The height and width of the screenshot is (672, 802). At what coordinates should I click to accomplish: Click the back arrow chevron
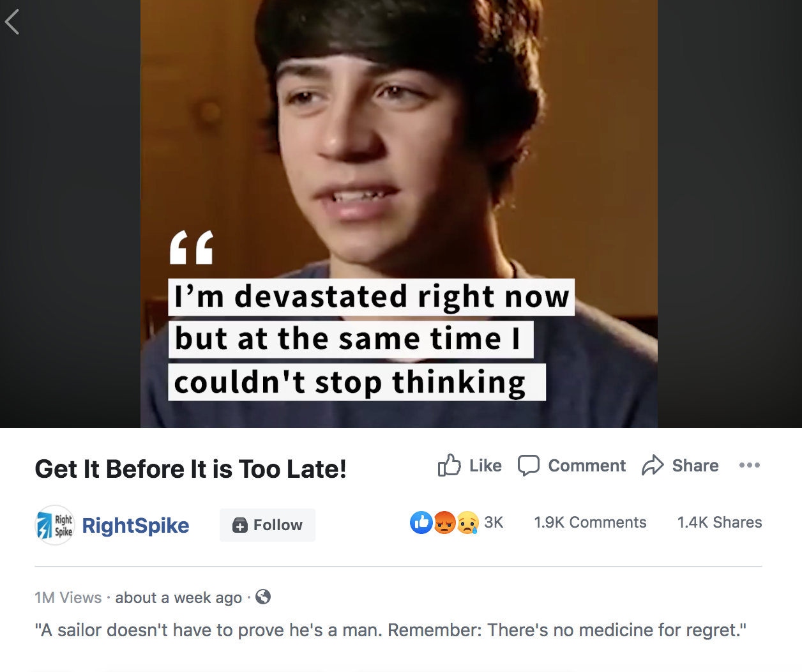point(12,22)
